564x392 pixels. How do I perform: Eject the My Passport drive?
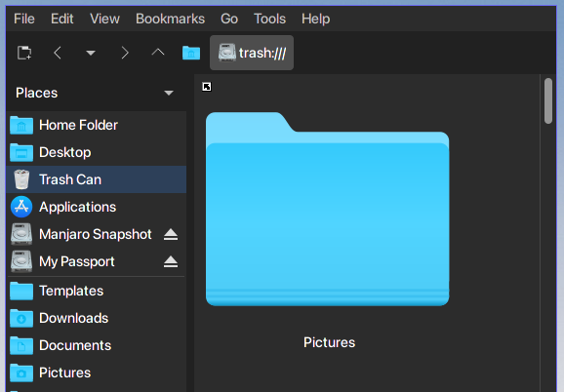click(x=171, y=261)
